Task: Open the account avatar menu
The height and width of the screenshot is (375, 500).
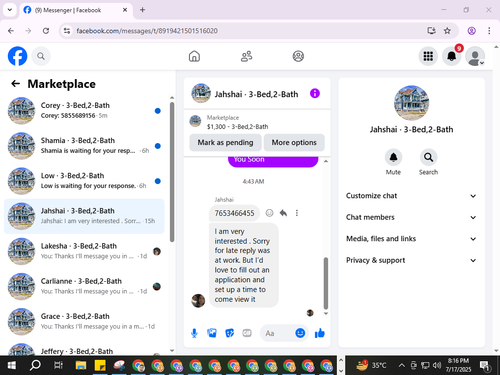Action: (x=475, y=56)
